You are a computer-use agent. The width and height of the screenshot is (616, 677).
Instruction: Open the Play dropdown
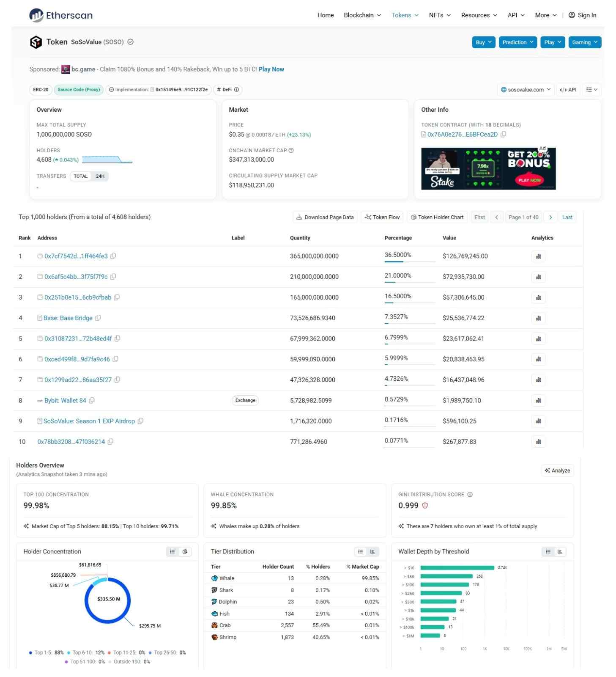tap(553, 42)
